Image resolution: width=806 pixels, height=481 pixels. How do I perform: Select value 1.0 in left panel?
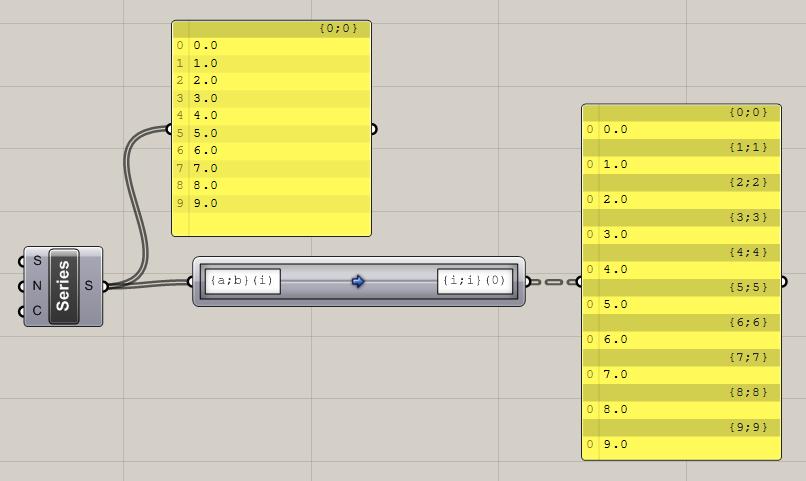point(206,63)
